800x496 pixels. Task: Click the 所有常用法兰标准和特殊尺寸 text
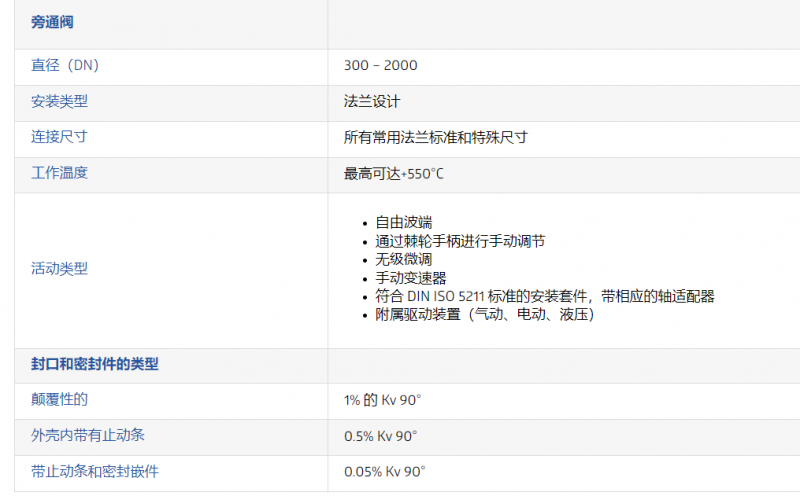[x=435, y=137]
